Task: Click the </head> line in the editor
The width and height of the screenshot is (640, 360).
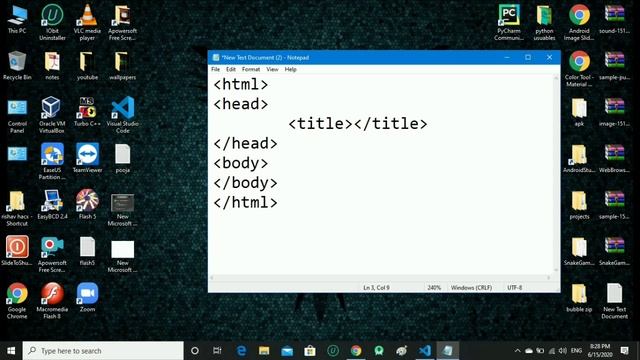Action: [x=245, y=143]
